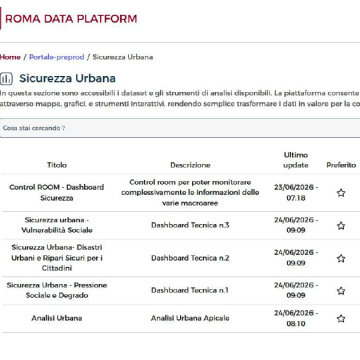Click Sicurezza Urbana in the breadcrumb
Image resolution: width=360 pixels, height=360 pixels.
click(x=123, y=57)
